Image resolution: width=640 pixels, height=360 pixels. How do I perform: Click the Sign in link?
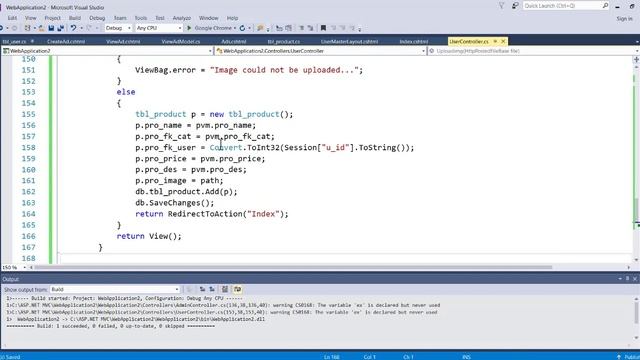pyautogui.click(x=624, y=18)
